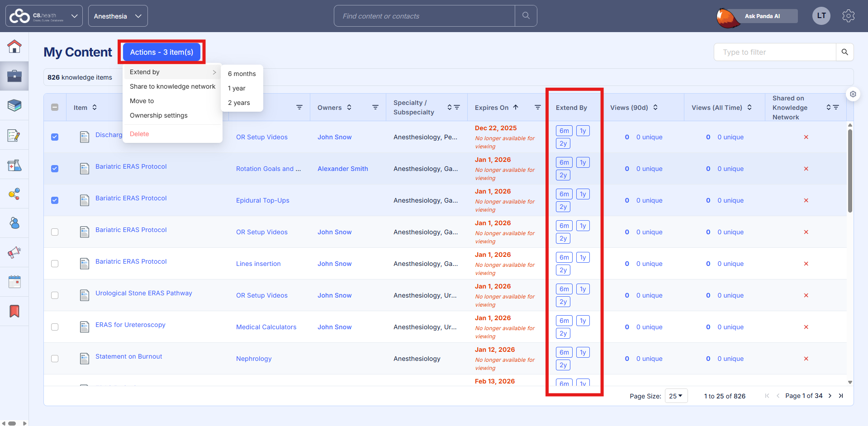
Task: Check the Urological Stone ERAS Pathway checkbox
Action: (55, 295)
